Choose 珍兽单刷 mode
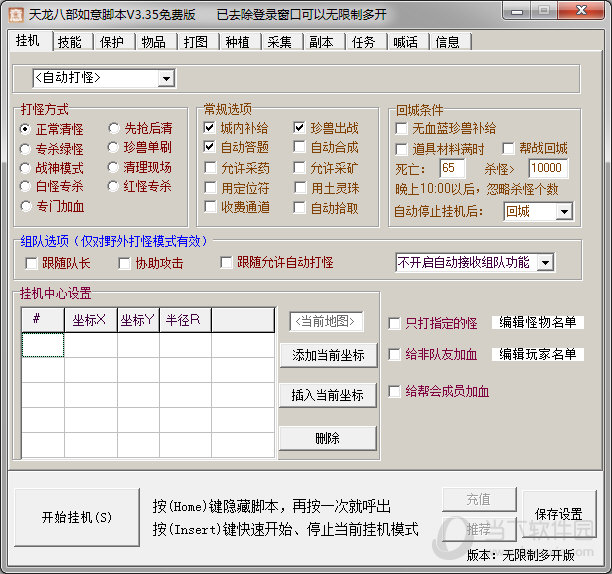612x574 pixels. tap(113, 147)
